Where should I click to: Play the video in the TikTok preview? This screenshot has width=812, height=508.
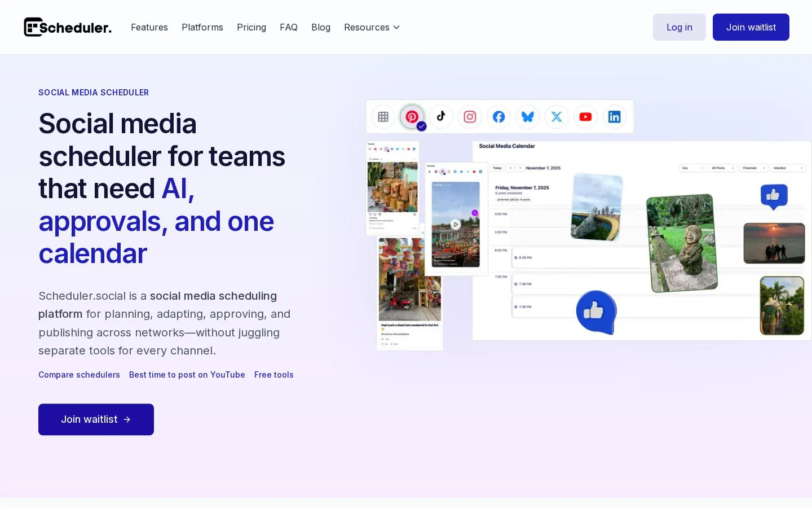pos(456,224)
